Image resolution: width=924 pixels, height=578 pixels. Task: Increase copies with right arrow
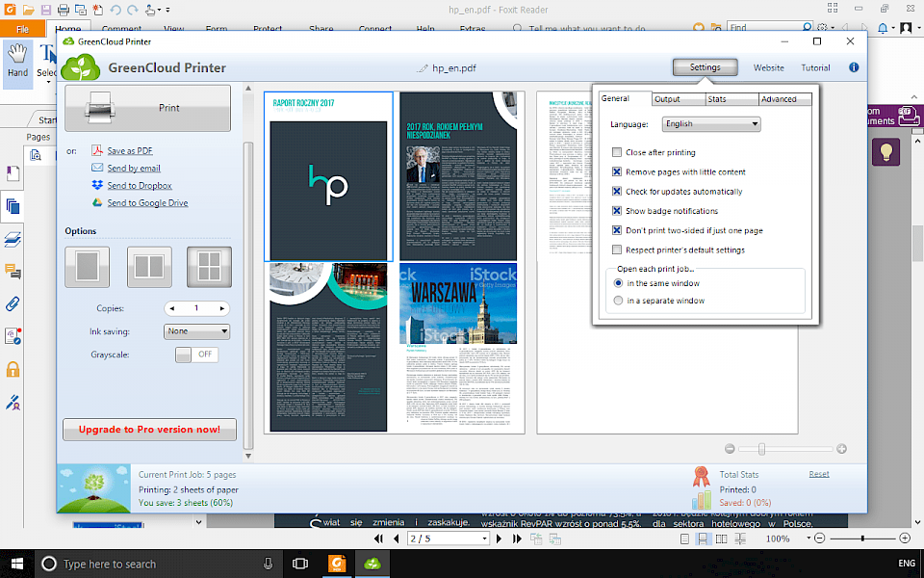pyautogui.click(x=222, y=308)
